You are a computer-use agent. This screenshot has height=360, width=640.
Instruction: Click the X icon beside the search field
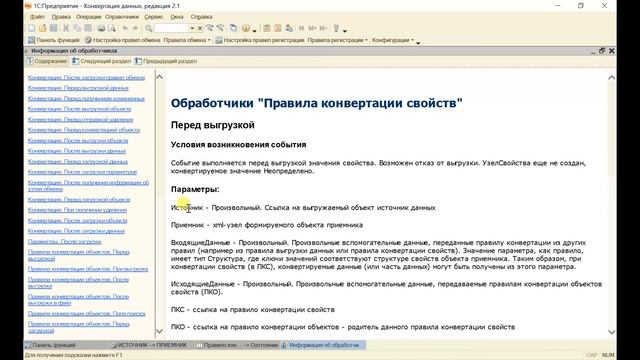point(200,28)
